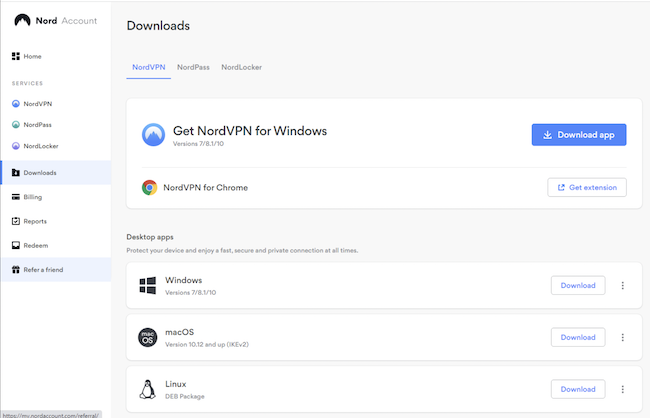Open the Windows row three-dot menu
This screenshot has height=418, width=650.
[x=623, y=285]
